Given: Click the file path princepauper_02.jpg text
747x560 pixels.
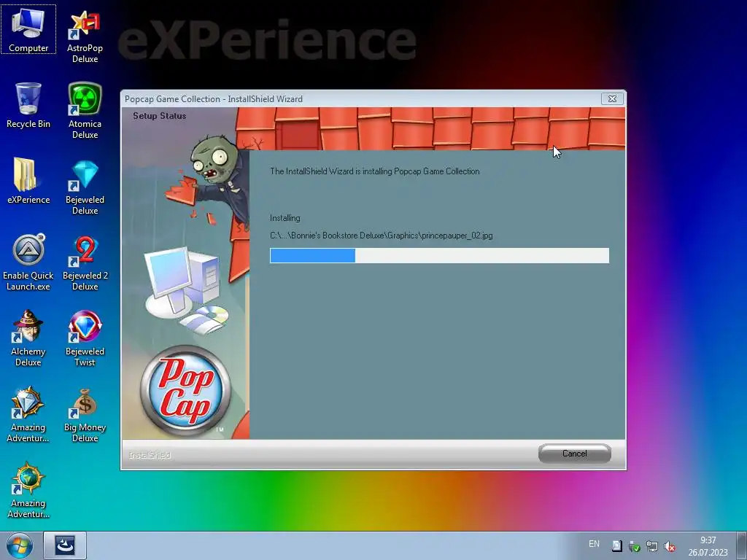Looking at the screenshot, I should tap(381, 236).
